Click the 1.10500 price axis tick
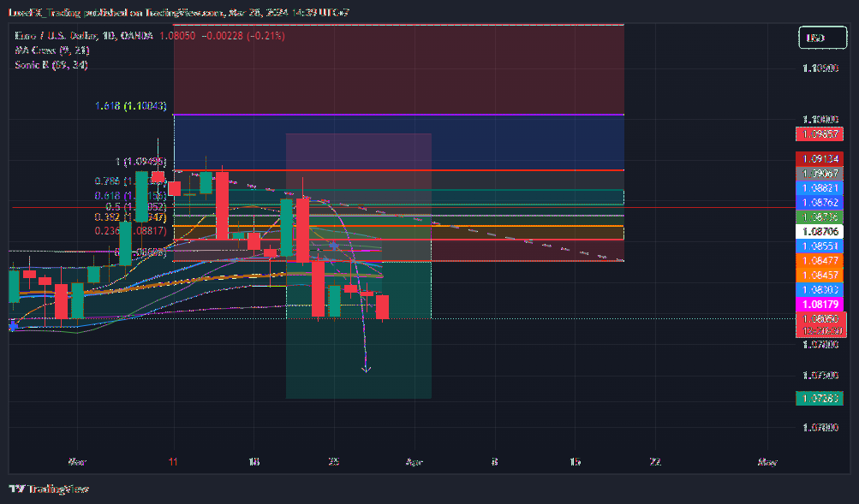859x504 pixels. coord(820,68)
